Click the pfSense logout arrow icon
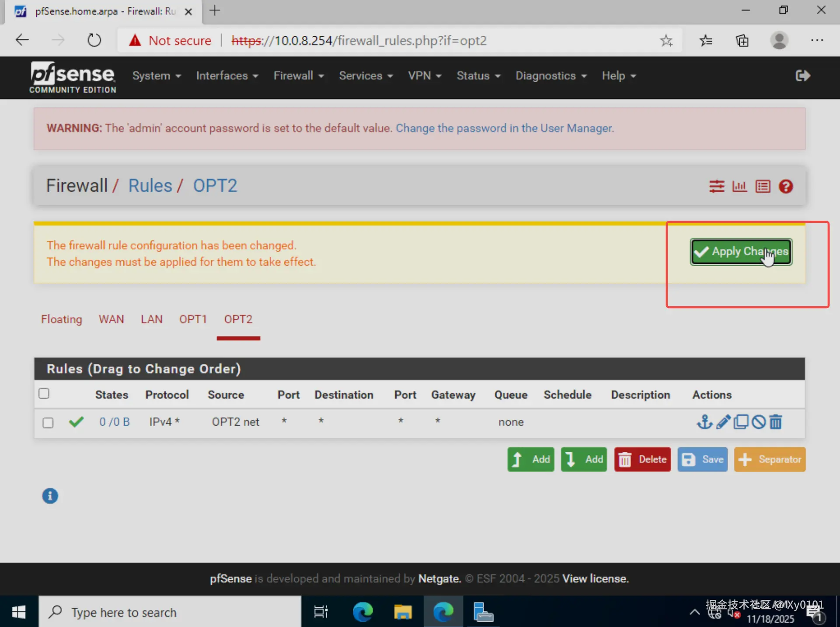 [x=802, y=76]
